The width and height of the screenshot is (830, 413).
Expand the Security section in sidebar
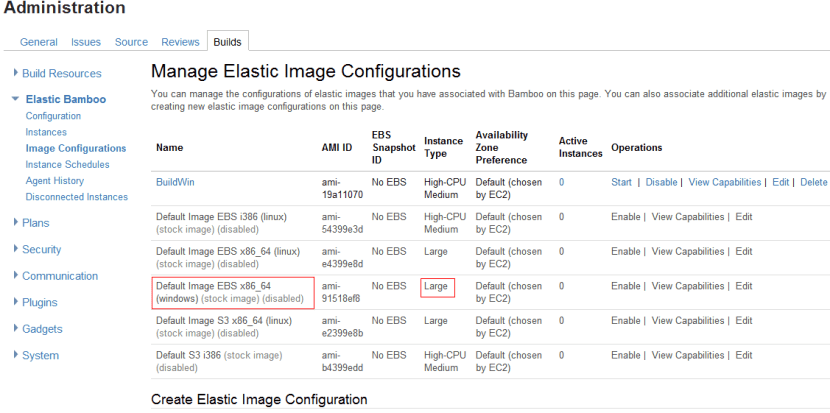click(41, 249)
